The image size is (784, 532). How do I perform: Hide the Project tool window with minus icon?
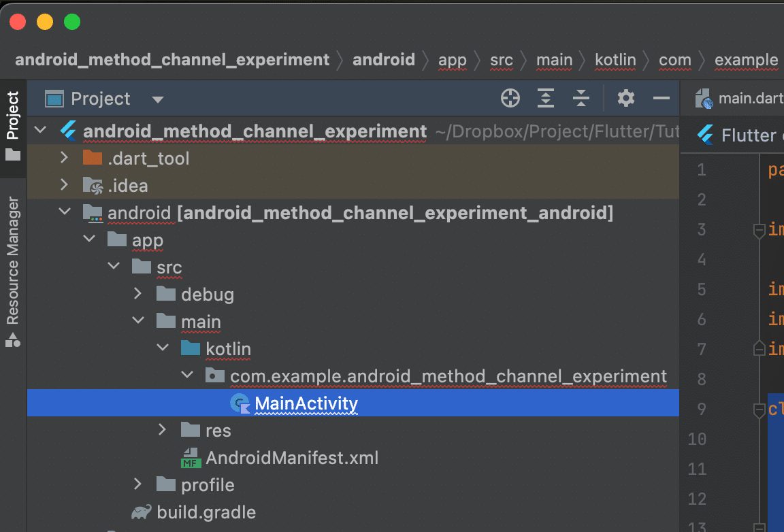point(661,98)
